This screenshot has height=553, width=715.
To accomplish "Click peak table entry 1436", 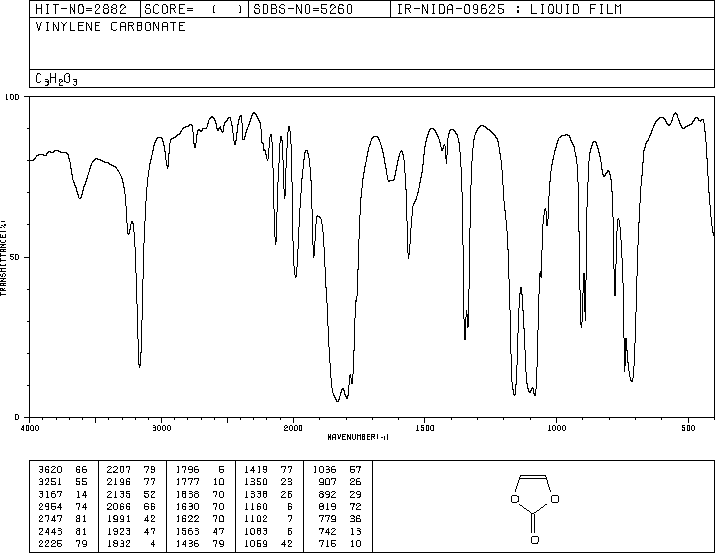I will click(x=187, y=543).
